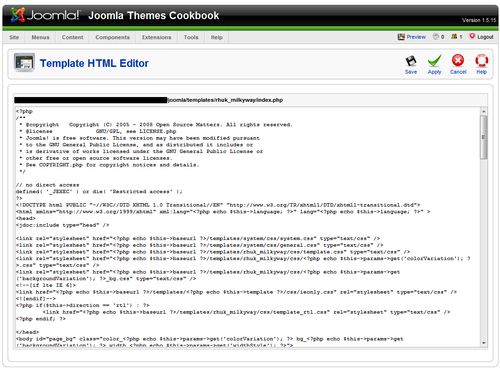Open the Site menu

pyautogui.click(x=14, y=37)
